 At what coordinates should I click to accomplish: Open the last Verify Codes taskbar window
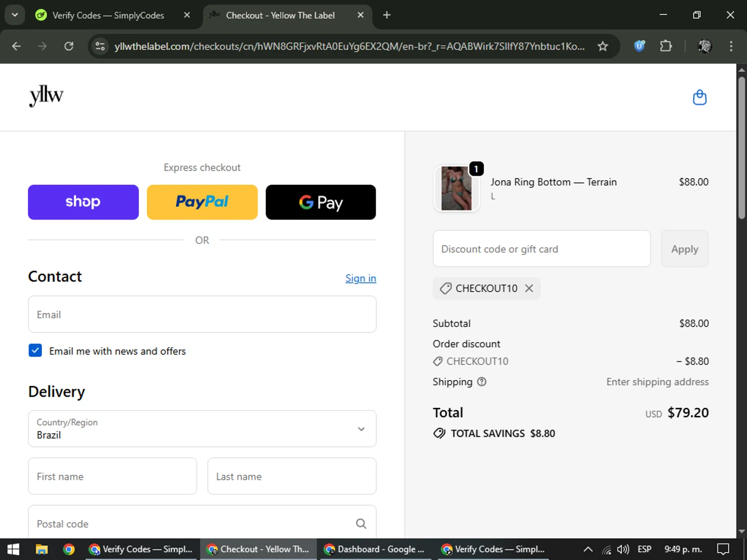(x=494, y=549)
